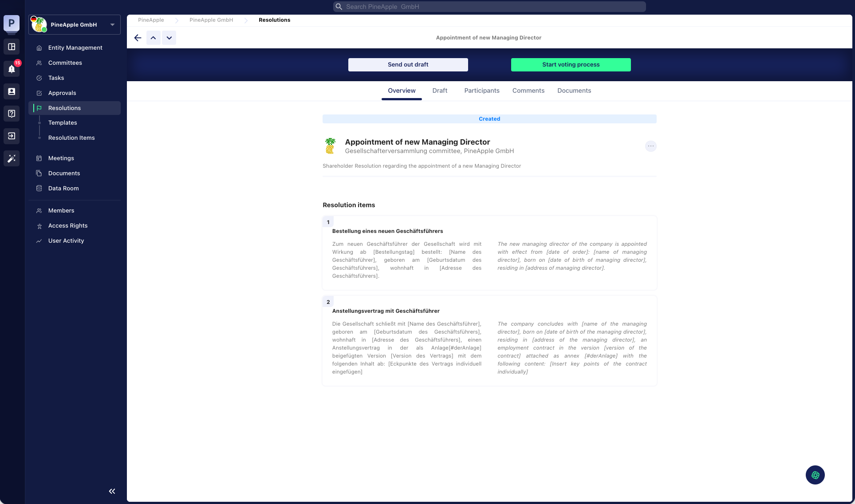Screen dimensions: 855x504
Task: Open Approvals in sidebar
Action: pos(75,93)
